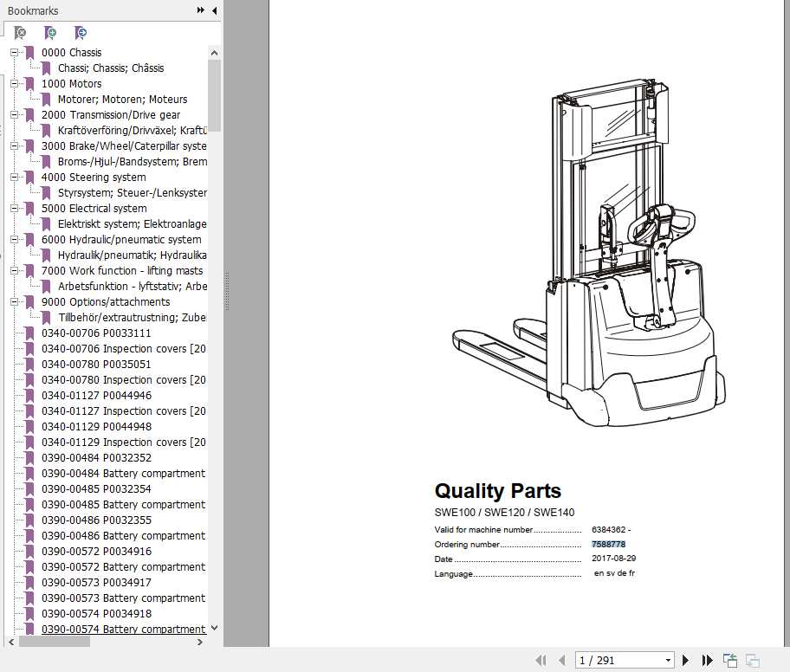Open bookmark 0340-00706 P0033111
Screen dimensions: 790x672
pos(95,333)
